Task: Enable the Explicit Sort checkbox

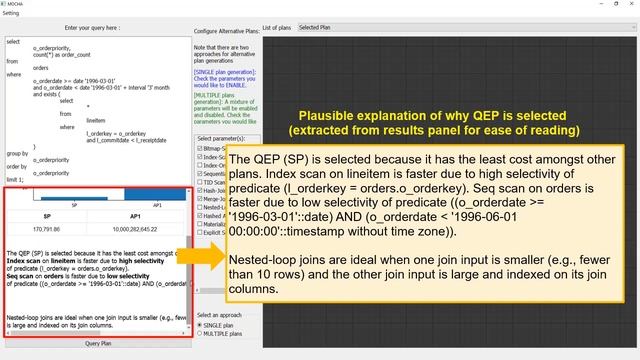Action: [200, 232]
